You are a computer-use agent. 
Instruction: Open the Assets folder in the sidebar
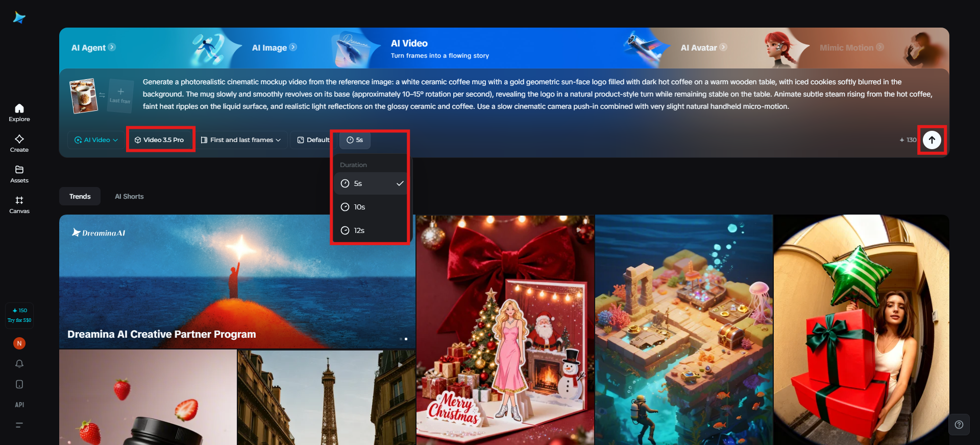pyautogui.click(x=19, y=174)
